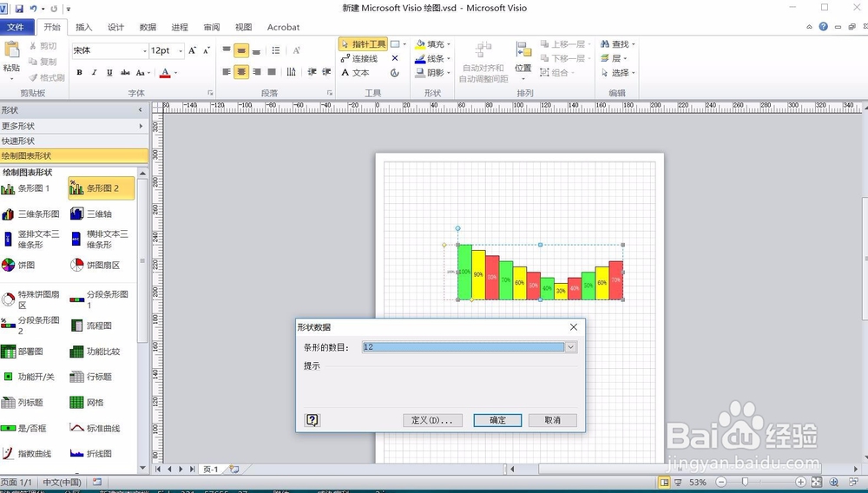Click the help icon in 形状数据 dialog
The width and height of the screenshot is (868, 493).
pos(312,420)
